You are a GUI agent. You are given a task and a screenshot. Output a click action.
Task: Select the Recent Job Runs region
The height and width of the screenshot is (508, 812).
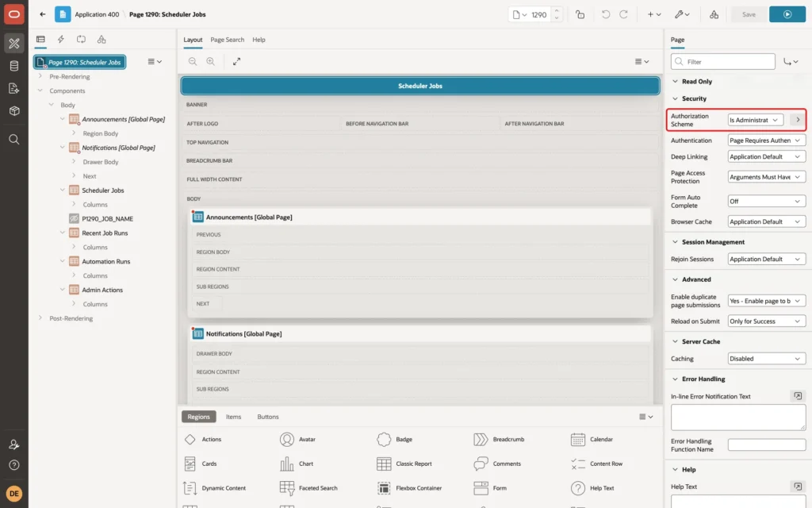(x=105, y=233)
